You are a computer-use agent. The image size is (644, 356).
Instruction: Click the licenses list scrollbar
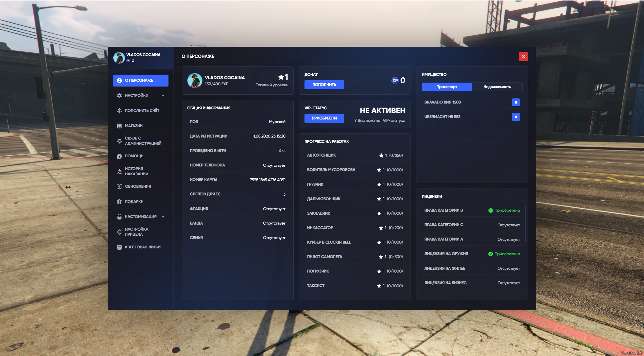point(525,223)
